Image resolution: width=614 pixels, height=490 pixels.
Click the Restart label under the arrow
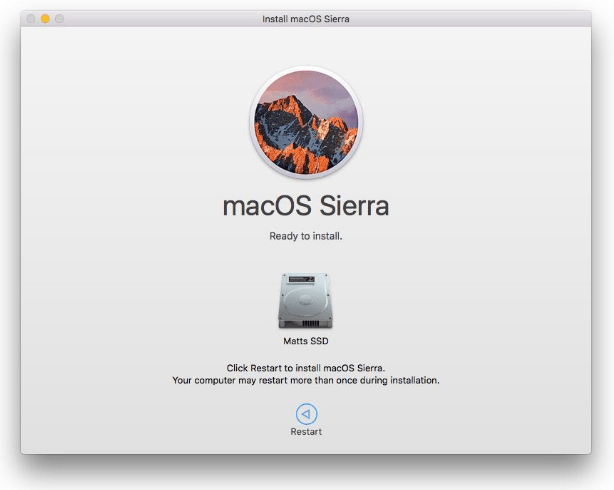[306, 432]
